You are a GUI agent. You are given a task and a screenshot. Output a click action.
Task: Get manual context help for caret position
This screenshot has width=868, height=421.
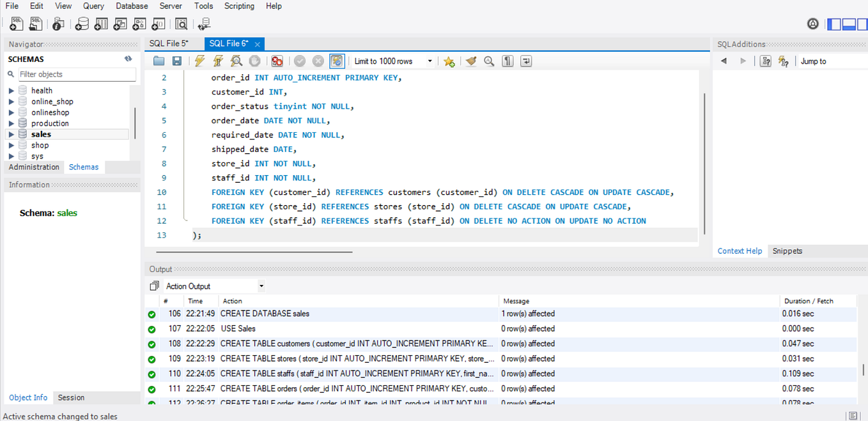tap(766, 61)
